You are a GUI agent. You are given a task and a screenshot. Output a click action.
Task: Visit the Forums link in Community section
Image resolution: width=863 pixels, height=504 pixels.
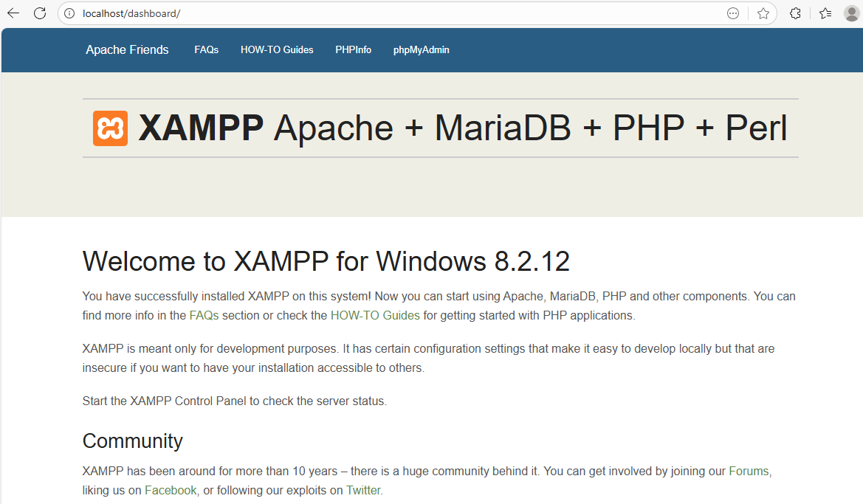[749, 471]
